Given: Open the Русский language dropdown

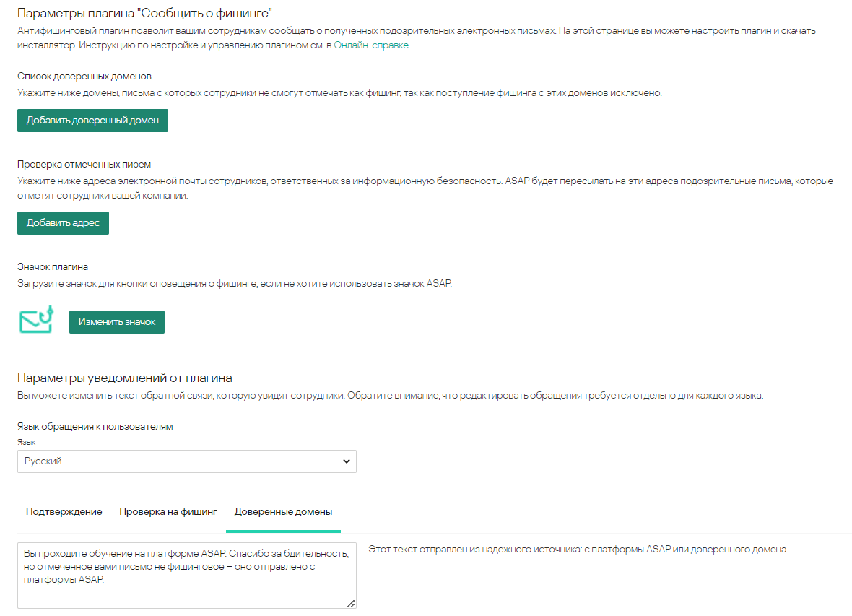Looking at the screenshot, I should [186, 461].
